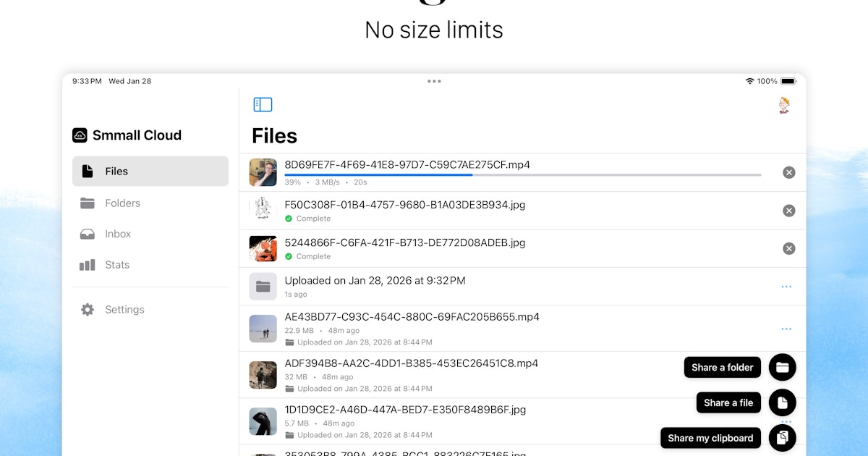Viewport: 868px width, 456px height.
Task: Select file 1D1D9CE2-A46D-447A-BED7-E350F8489B6F.jpg
Action: (x=405, y=410)
